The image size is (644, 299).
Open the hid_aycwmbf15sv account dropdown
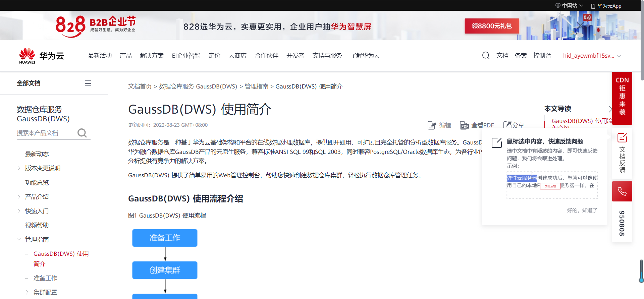[x=592, y=56]
